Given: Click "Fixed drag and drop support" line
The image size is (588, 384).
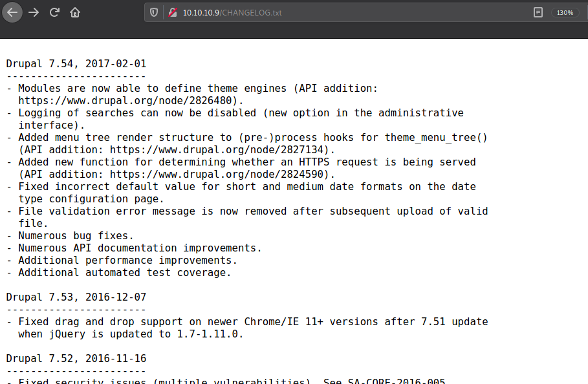Looking at the screenshot, I should point(247,322).
